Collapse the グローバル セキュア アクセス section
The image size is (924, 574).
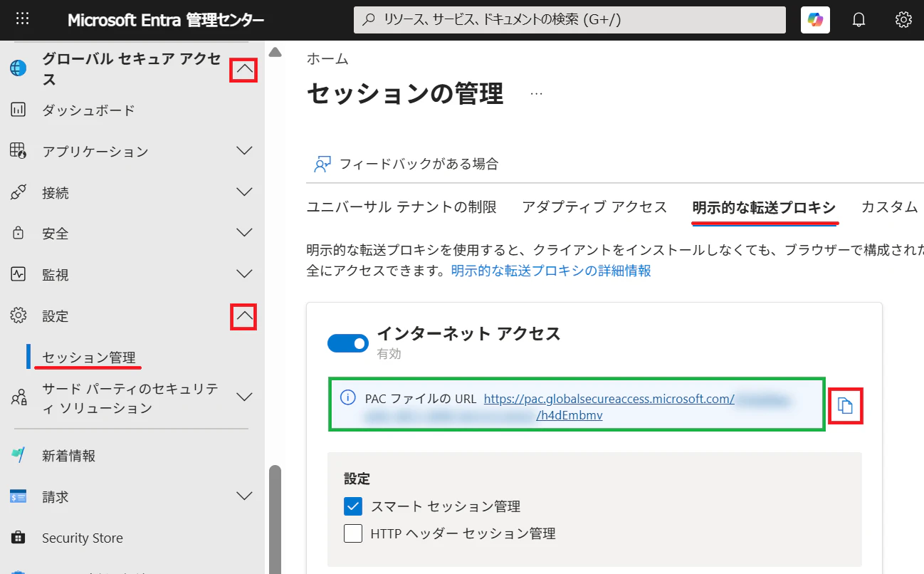click(244, 70)
